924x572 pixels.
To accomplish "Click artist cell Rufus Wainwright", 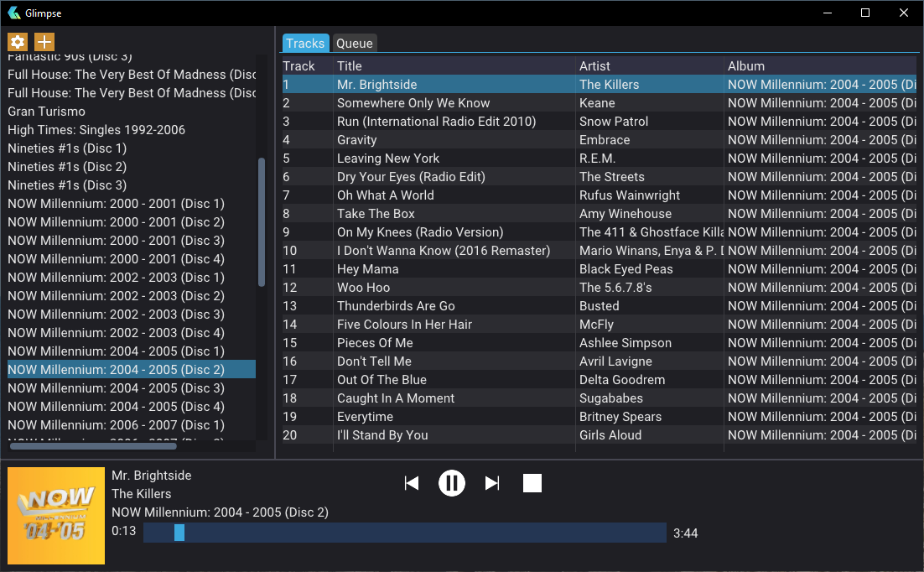I will coord(649,195).
